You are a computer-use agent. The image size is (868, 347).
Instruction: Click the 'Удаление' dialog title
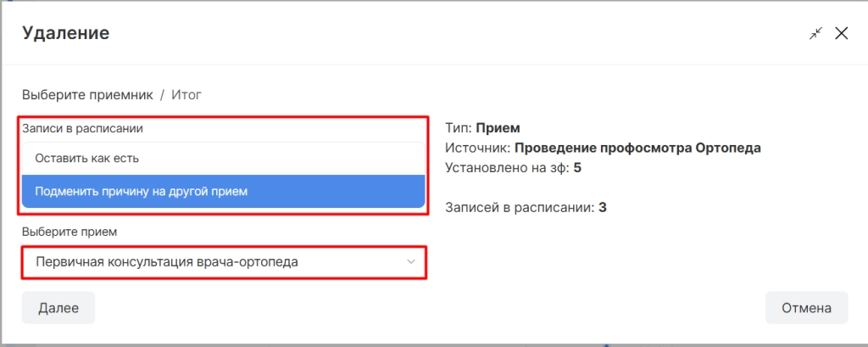click(x=66, y=33)
